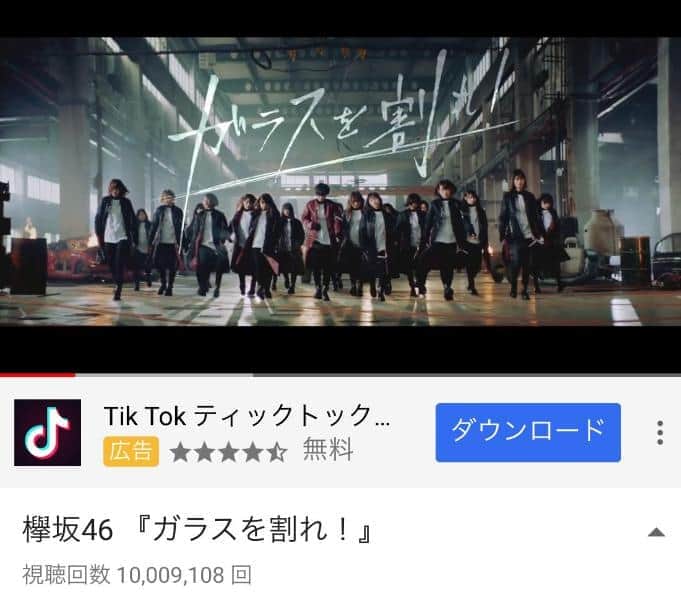The height and width of the screenshot is (601, 681).
Task: Tap the TikTok app icon
Action: click(47, 433)
